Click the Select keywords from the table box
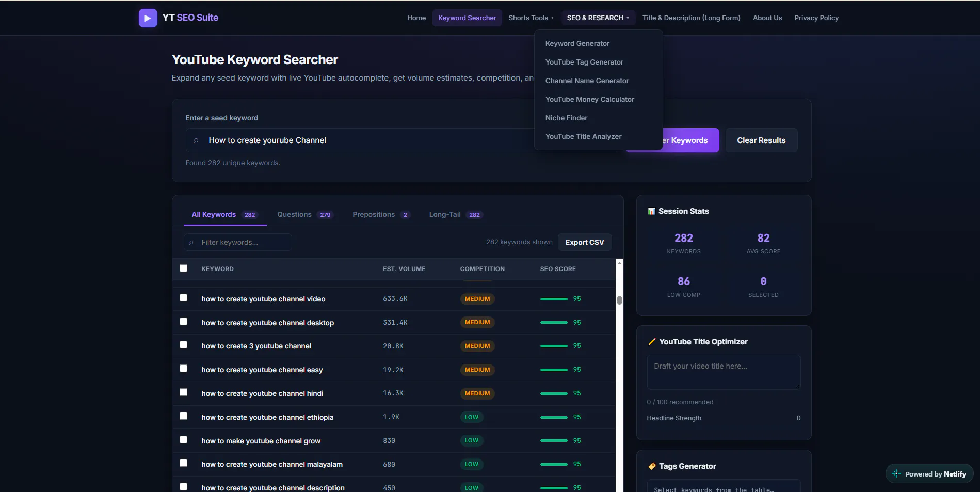The height and width of the screenshot is (492, 980). pos(724,486)
